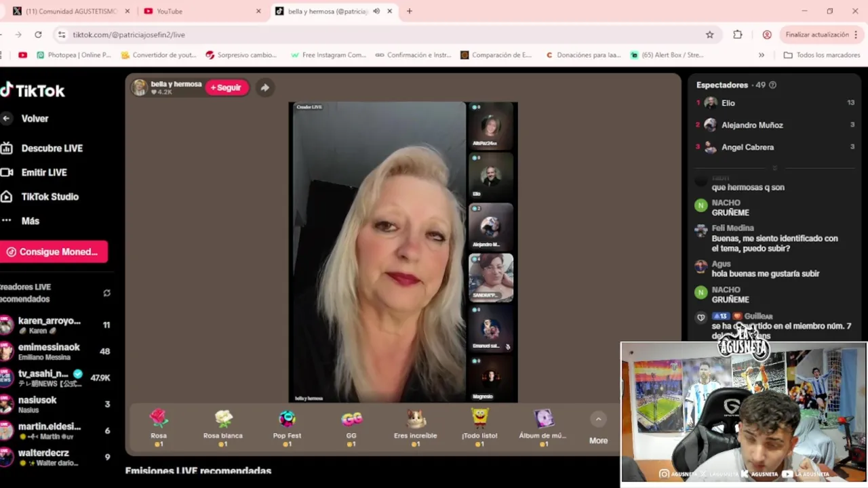Click the TikTok logo
The image size is (868, 488).
[33, 90]
